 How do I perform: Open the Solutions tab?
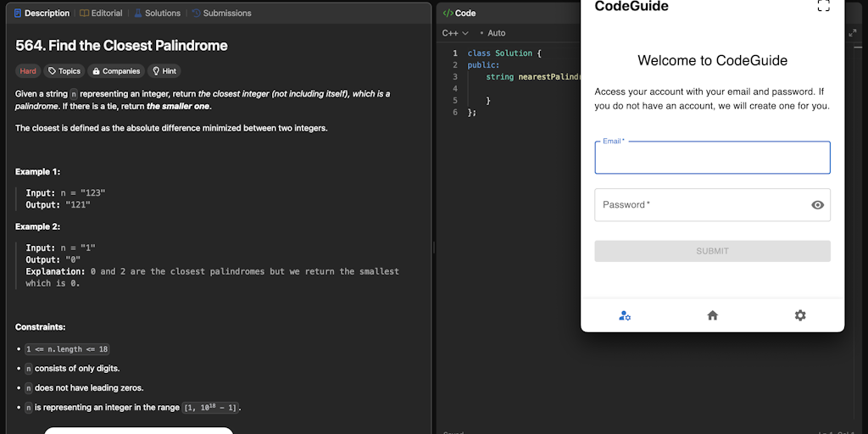pyautogui.click(x=157, y=13)
